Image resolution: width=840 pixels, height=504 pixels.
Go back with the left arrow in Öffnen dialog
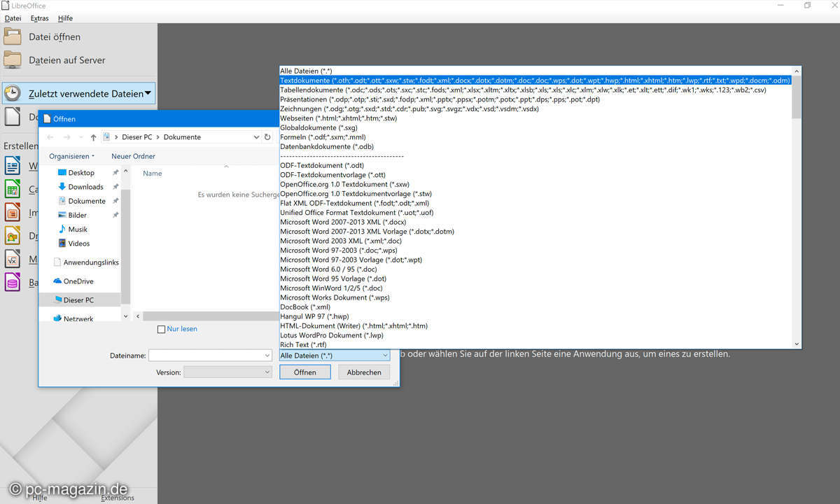[x=50, y=137]
